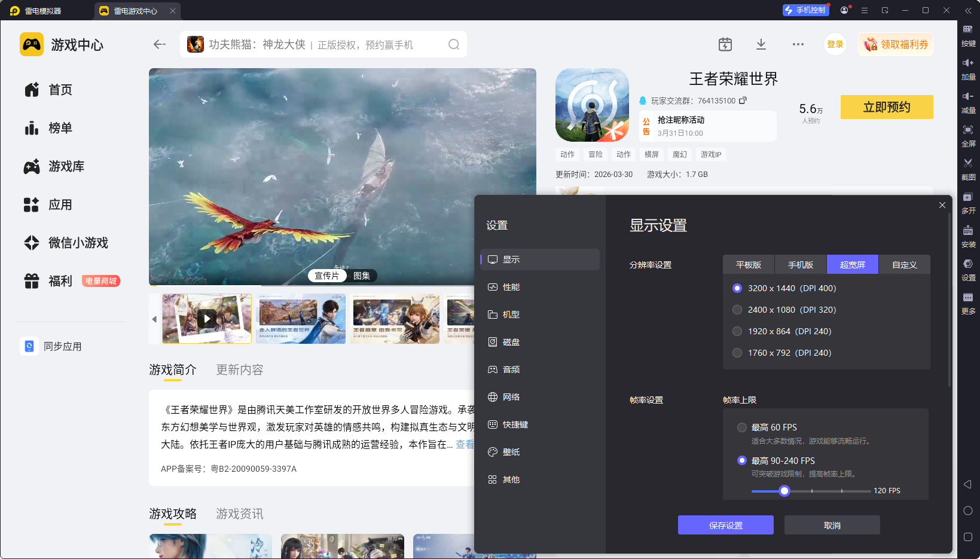Expand the 更多 tools in right sidebar
The image size is (980, 559).
[x=967, y=298]
